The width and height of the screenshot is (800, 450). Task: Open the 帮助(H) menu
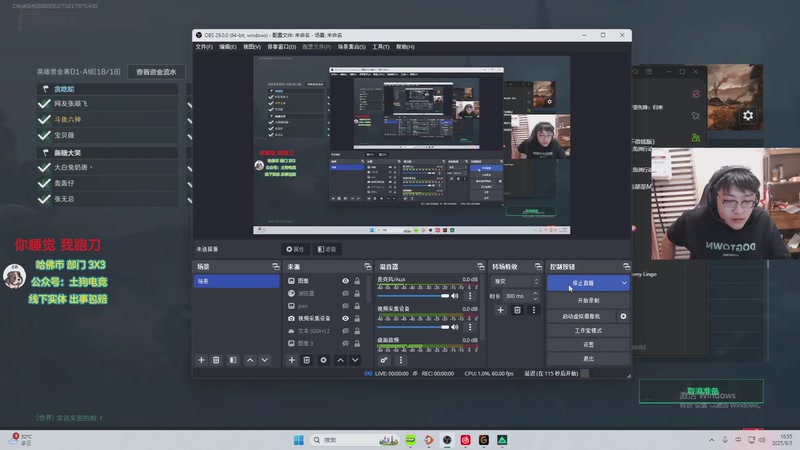(405, 47)
